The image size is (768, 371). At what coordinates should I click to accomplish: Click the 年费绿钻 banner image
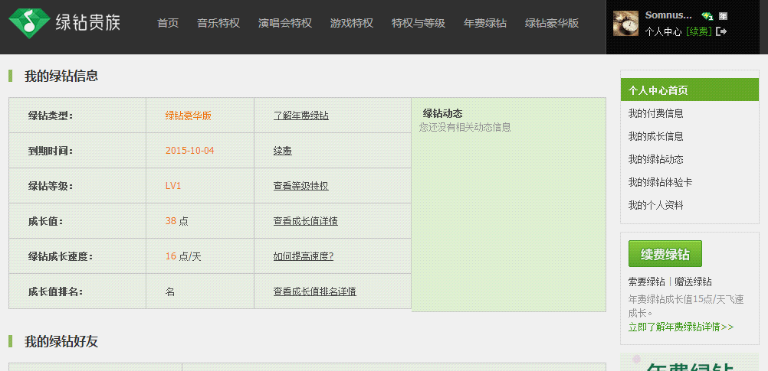pos(690,362)
